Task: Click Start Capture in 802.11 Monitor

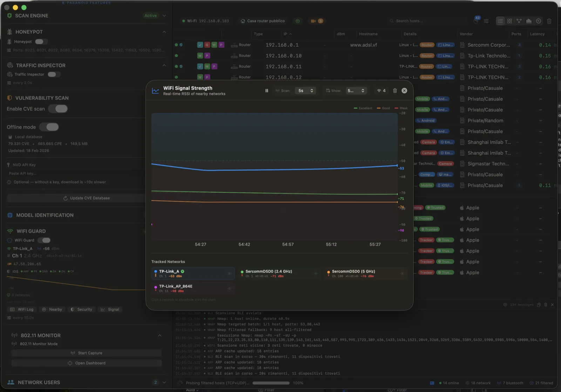Action: click(87, 353)
